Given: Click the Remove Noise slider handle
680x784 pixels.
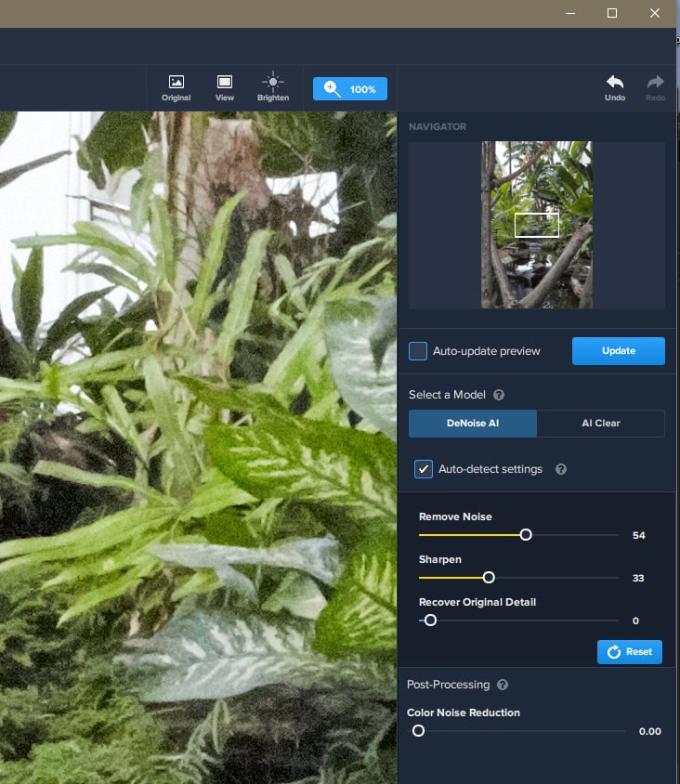Looking at the screenshot, I should tap(526, 535).
